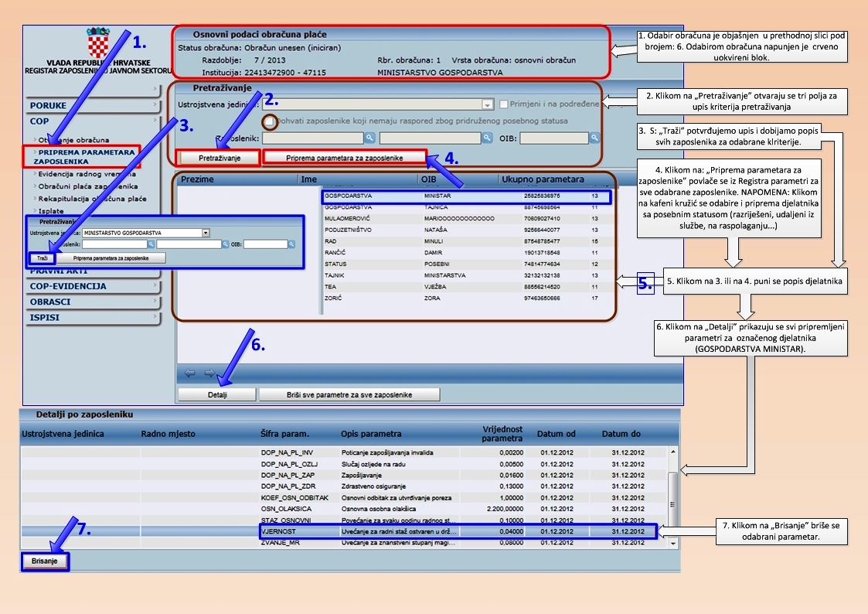868x614 pixels.
Task: Click the Pretraživanje button
Action: coord(220,158)
